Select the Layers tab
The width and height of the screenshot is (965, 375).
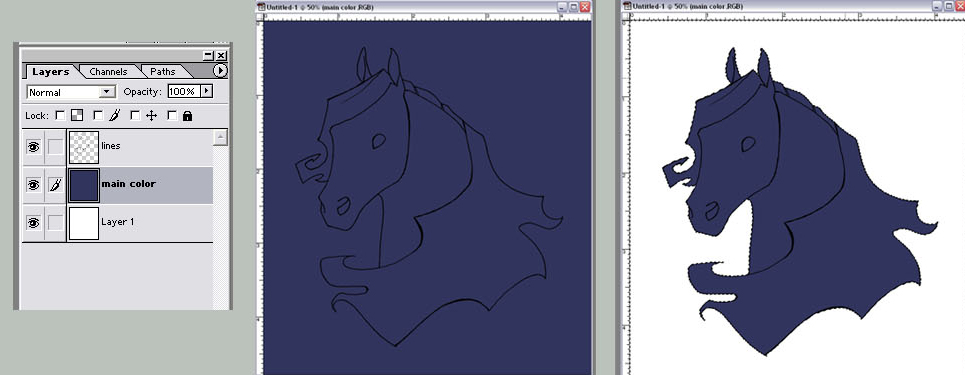tap(50, 71)
